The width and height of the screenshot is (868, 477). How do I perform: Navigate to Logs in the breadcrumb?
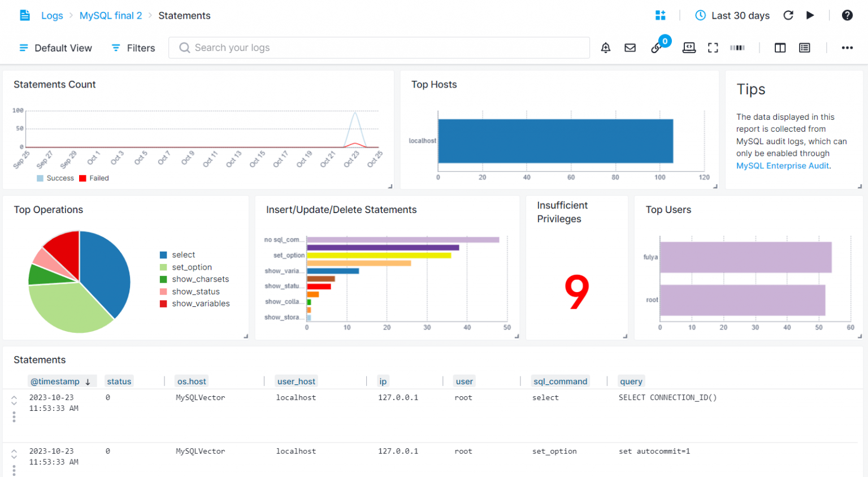click(x=52, y=16)
